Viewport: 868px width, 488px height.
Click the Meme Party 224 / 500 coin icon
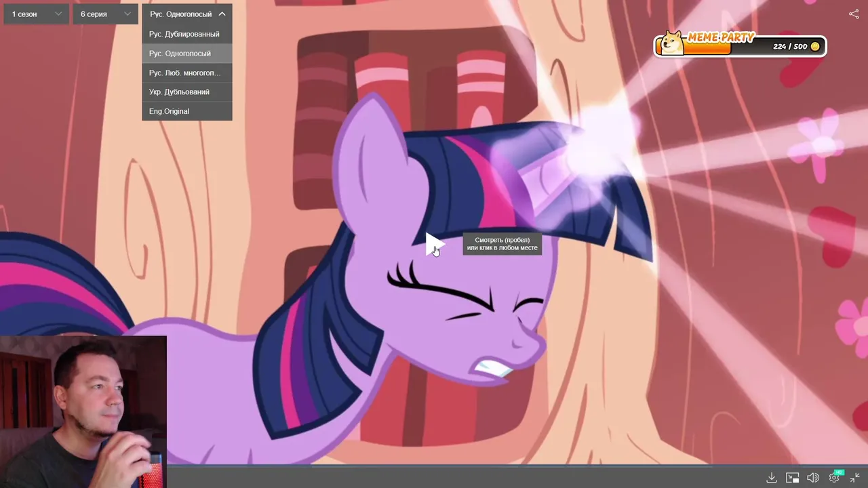coord(815,47)
